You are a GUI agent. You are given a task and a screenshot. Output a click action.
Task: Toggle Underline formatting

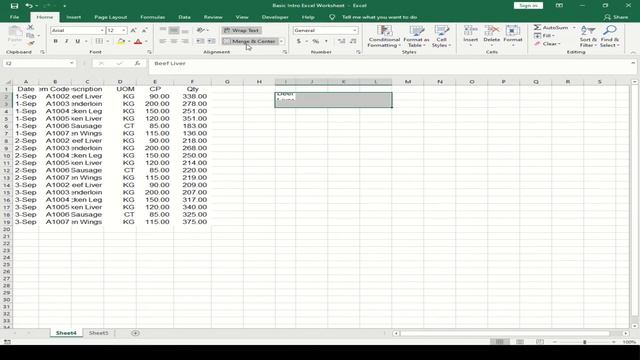[78, 41]
